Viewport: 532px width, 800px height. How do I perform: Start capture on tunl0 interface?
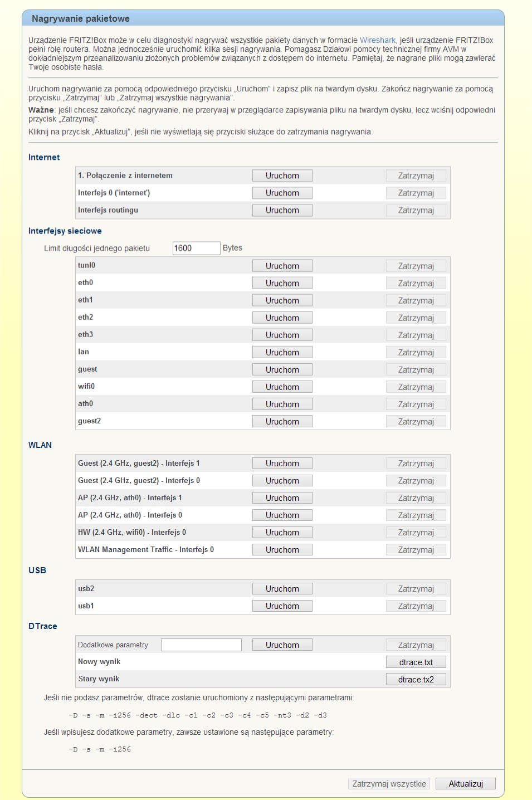282,266
